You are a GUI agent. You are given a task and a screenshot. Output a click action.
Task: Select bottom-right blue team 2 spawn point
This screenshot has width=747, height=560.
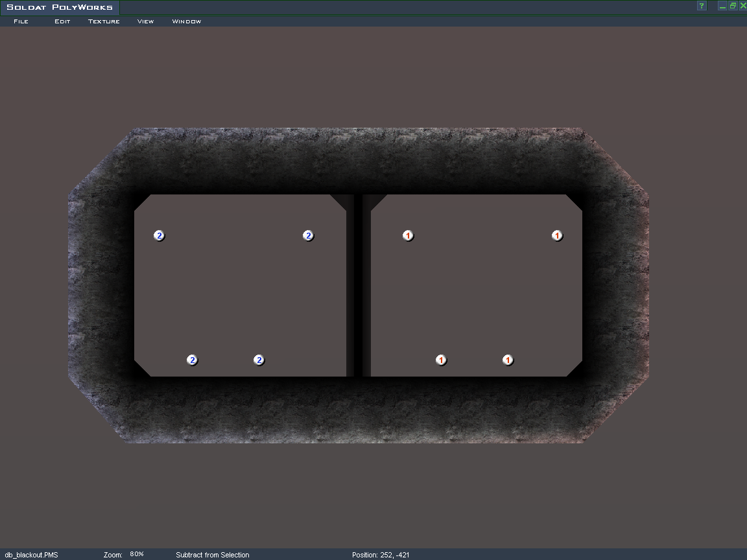(x=259, y=360)
